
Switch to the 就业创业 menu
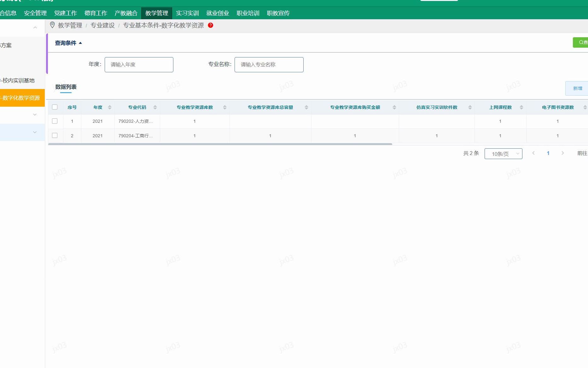218,13
